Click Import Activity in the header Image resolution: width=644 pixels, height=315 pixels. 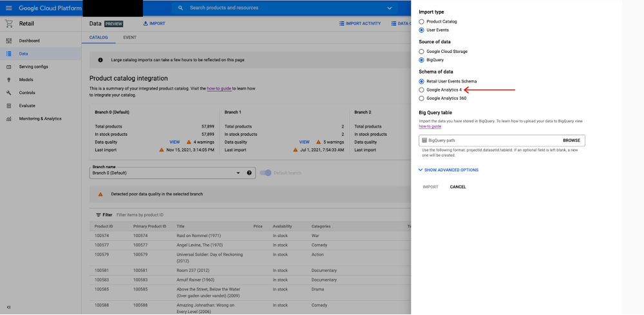click(x=360, y=24)
